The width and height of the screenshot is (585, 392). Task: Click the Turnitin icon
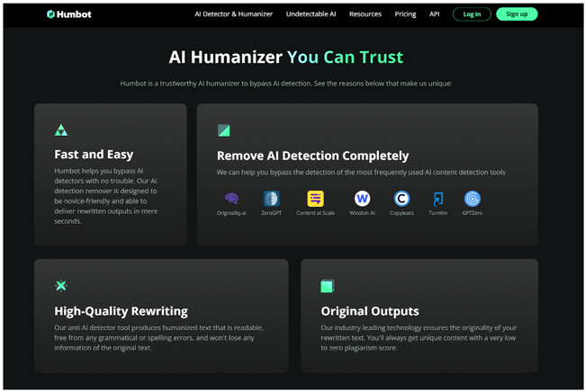438,198
